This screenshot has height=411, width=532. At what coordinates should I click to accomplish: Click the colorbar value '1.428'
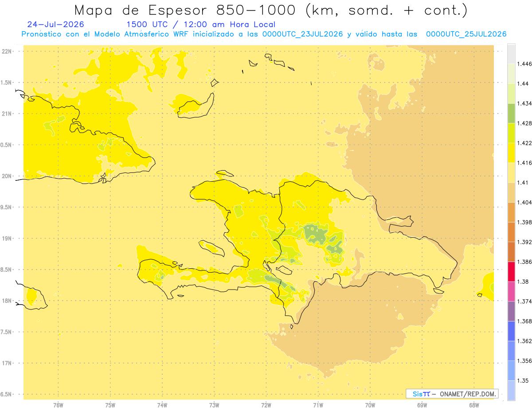[524, 124]
